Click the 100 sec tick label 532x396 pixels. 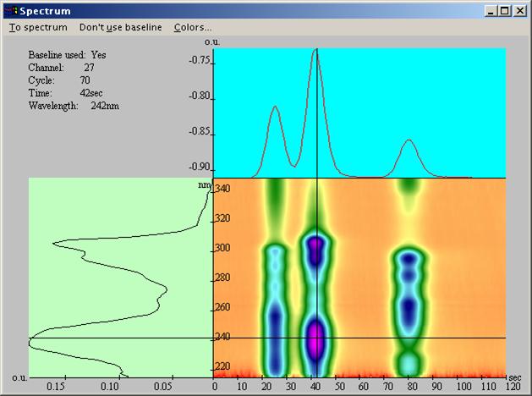(x=463, y=387)
